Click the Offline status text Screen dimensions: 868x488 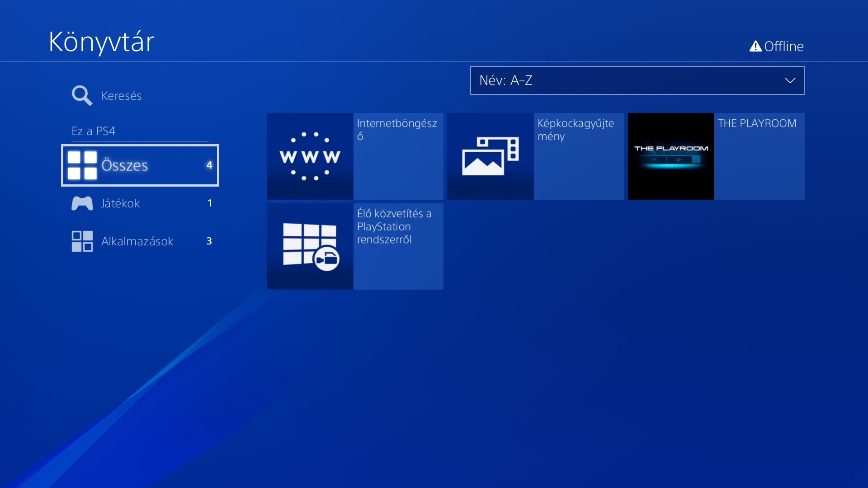pos(783,47)
